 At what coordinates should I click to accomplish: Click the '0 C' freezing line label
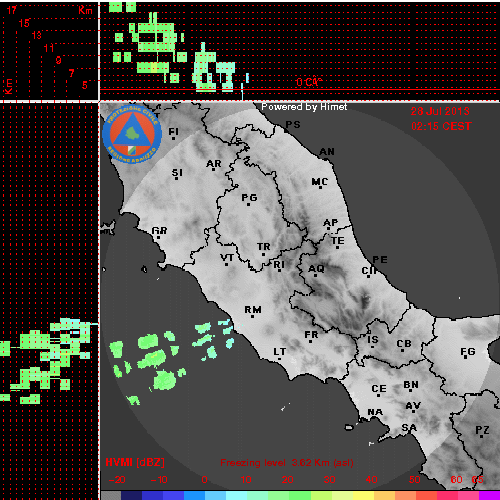tap(309, 82)
